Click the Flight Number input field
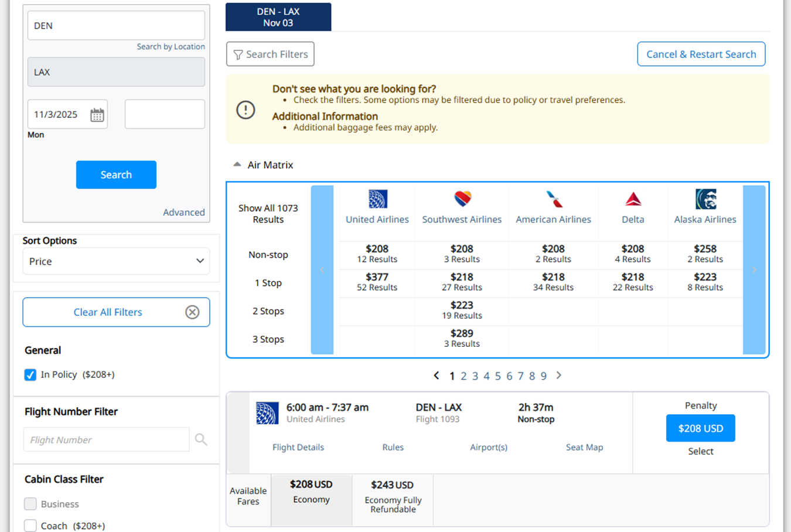Image resolution: width=791 pixels, height=532 pixels. tap(106, 439)
